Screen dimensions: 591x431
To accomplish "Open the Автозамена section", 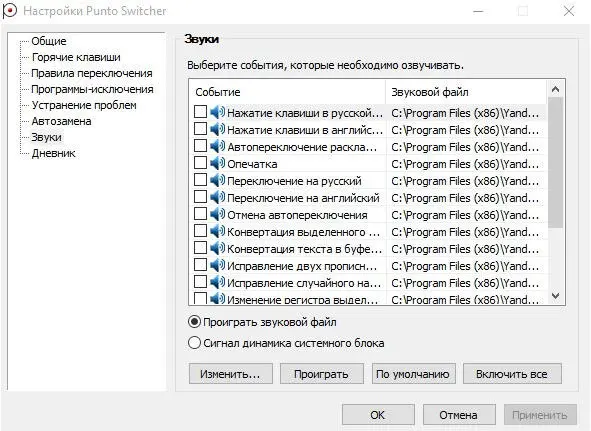I will (x=61, y=121).
